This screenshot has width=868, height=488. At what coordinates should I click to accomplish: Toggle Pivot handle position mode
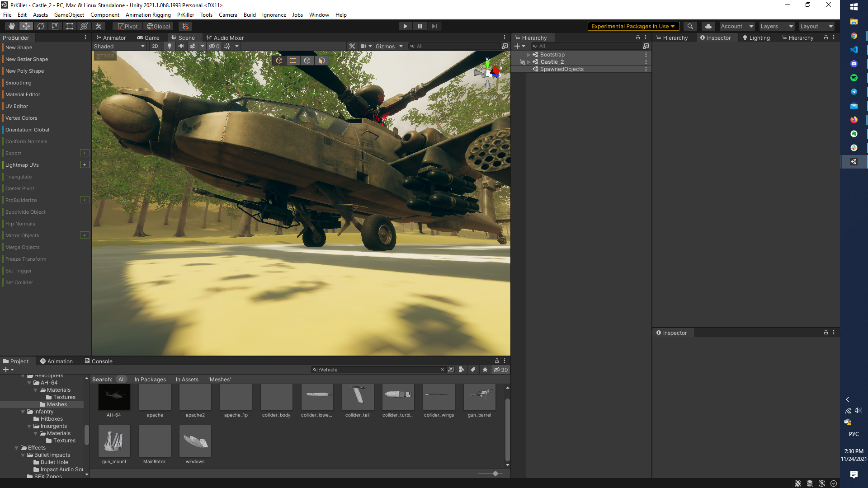click(x=127, y=26)
